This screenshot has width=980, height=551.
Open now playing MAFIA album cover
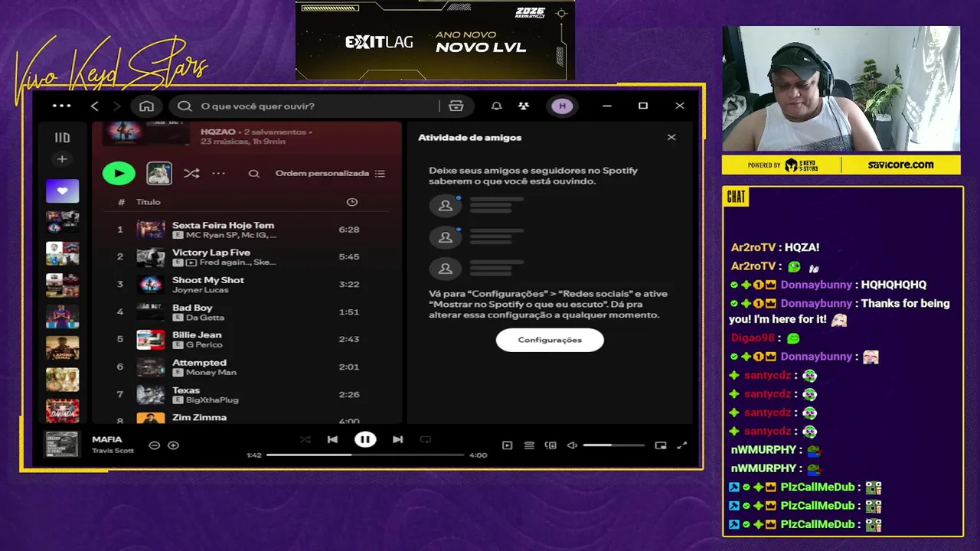click(x=62, y=445)
